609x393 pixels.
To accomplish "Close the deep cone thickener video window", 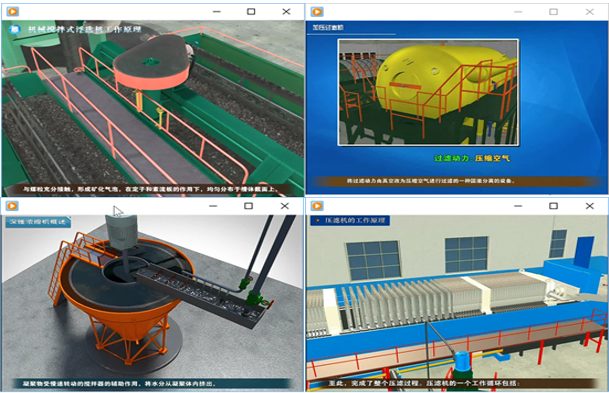I will 285,206.
